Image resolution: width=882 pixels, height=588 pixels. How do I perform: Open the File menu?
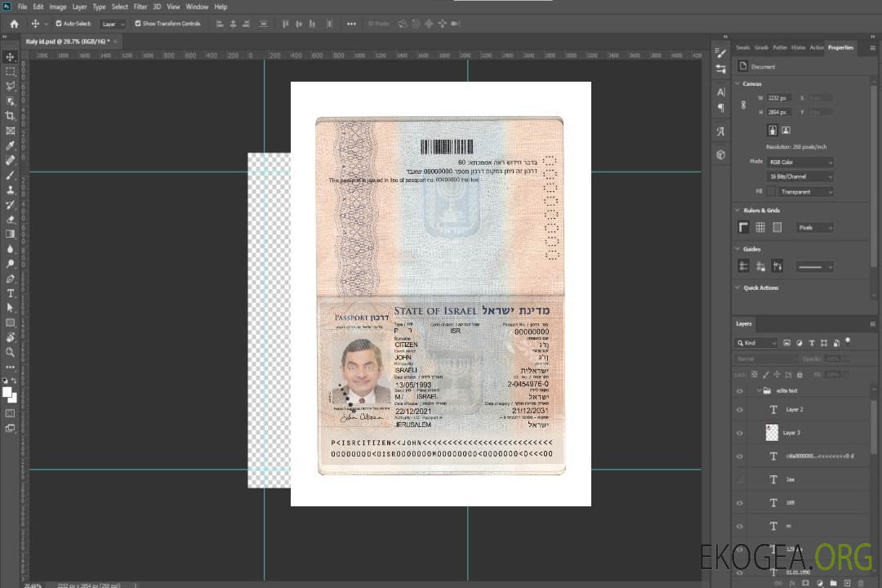coord(23,7)
